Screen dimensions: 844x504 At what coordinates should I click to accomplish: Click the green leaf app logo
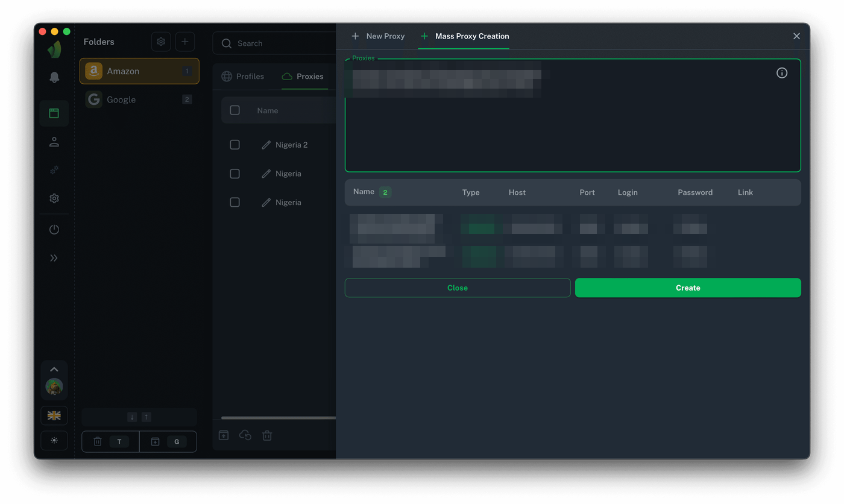click(x=54, y=49)
